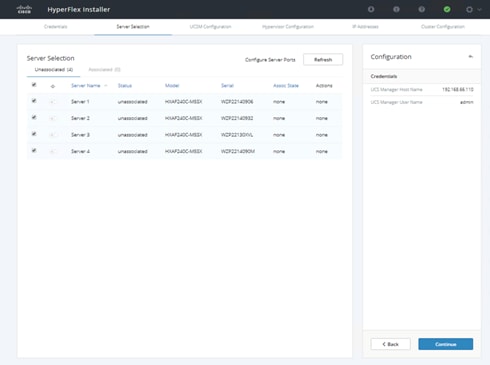Click Server 2's serial number cell

click(x=237, y=118)
